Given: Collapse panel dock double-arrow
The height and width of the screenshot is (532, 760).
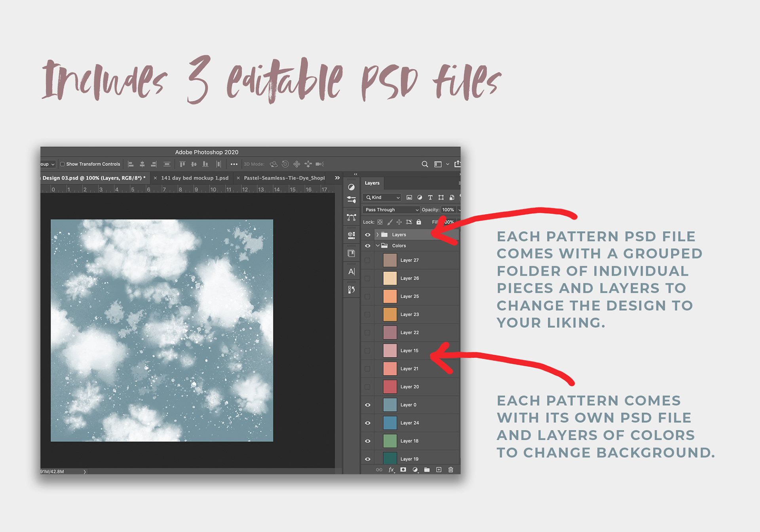Looking at the screenshot, I should tap(355, 174).
